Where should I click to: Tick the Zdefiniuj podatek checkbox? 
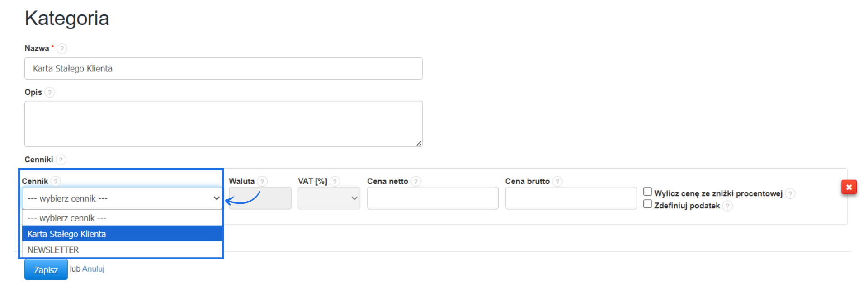pyautogui.click(x=647, y=204)
